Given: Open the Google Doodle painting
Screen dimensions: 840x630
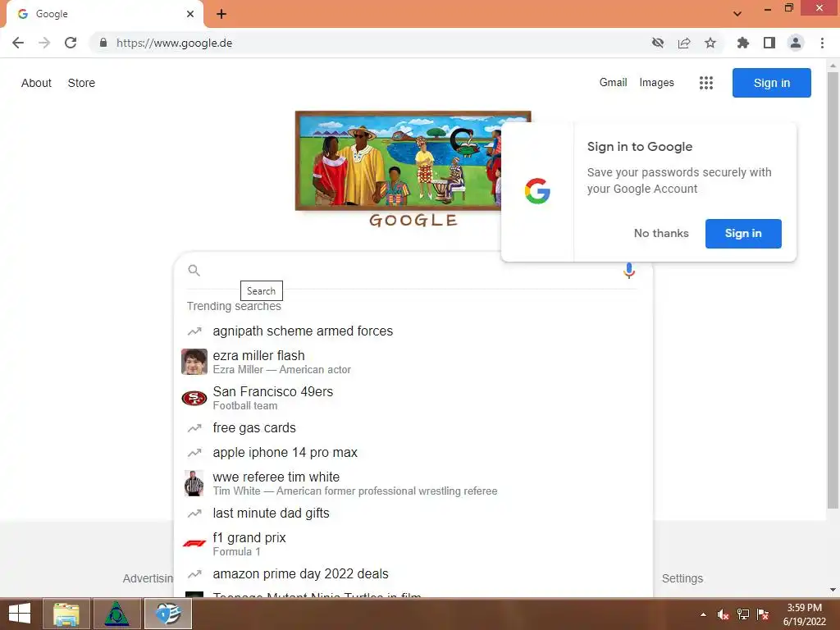Looking at the screenshot, I should pyautogui.click(x=397, y=161).
